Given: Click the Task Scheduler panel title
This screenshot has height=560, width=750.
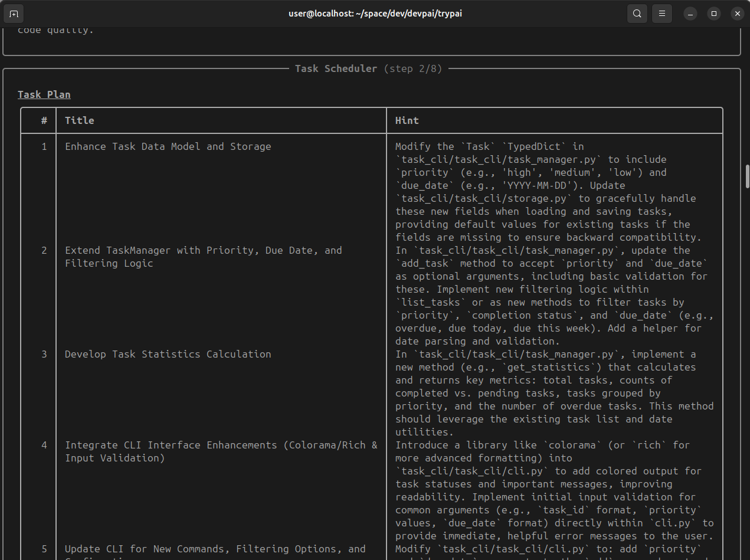Looking at the screenshot, I should [336, 68].
